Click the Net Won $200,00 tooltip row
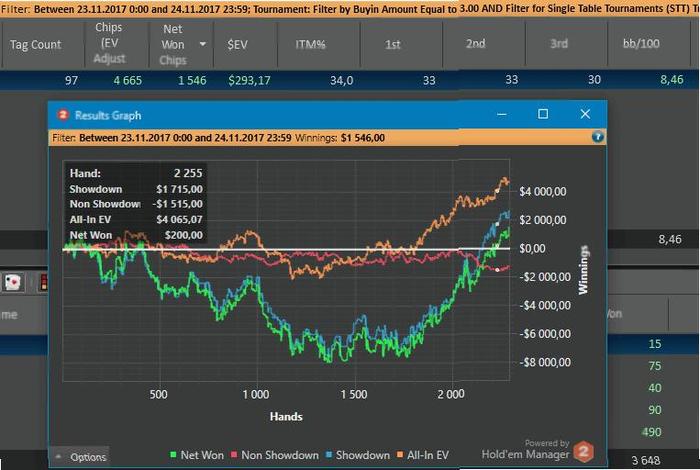The image size is (700, 470). coord(136,235)
